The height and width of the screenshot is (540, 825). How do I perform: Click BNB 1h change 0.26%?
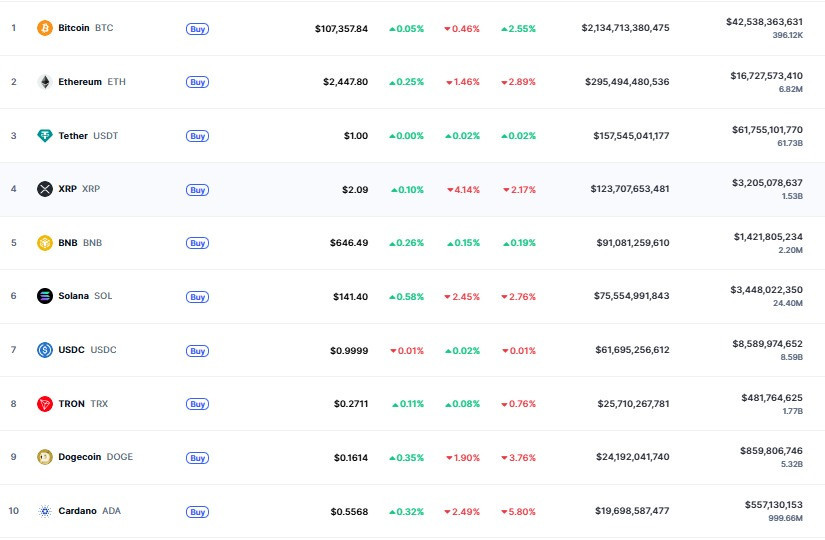(x=406, y=243)
